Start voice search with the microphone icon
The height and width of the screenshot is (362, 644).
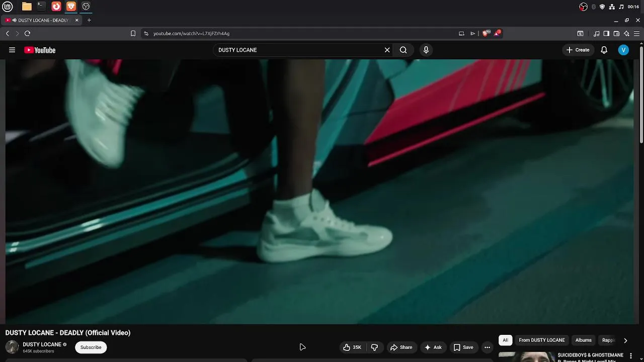tap(426, 50)
